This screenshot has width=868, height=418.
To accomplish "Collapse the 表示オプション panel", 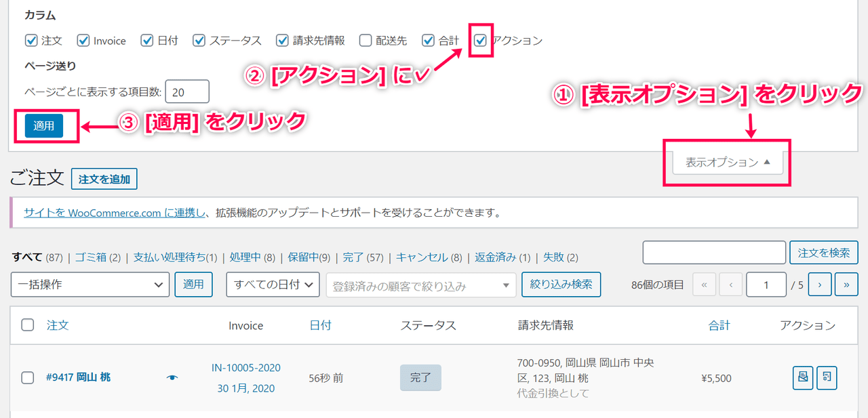I will pos(727,163).
